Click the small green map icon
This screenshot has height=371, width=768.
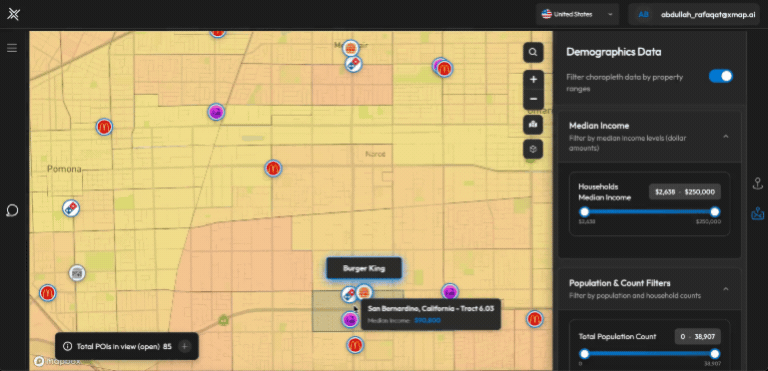(x=224, y=321)
